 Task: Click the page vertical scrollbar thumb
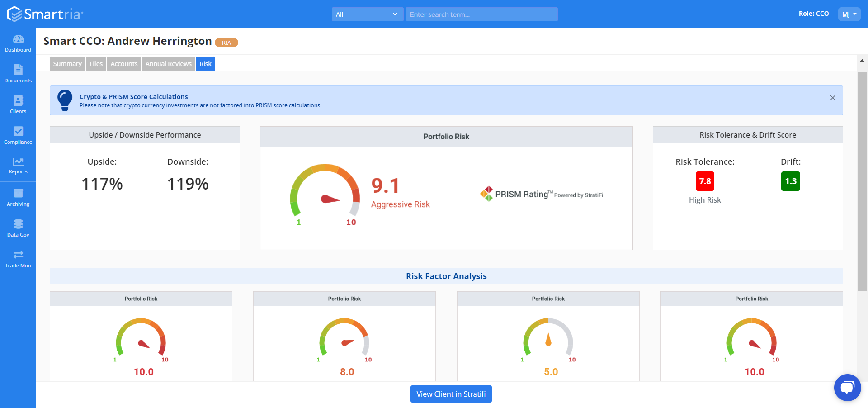(x=862, y=181)
